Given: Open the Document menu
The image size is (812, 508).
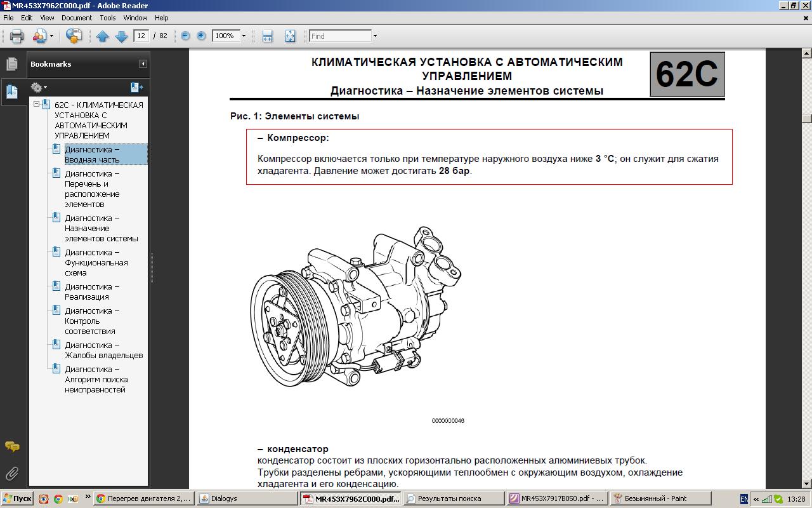Looking at the screenshot, I should click(x=77, y=18).
